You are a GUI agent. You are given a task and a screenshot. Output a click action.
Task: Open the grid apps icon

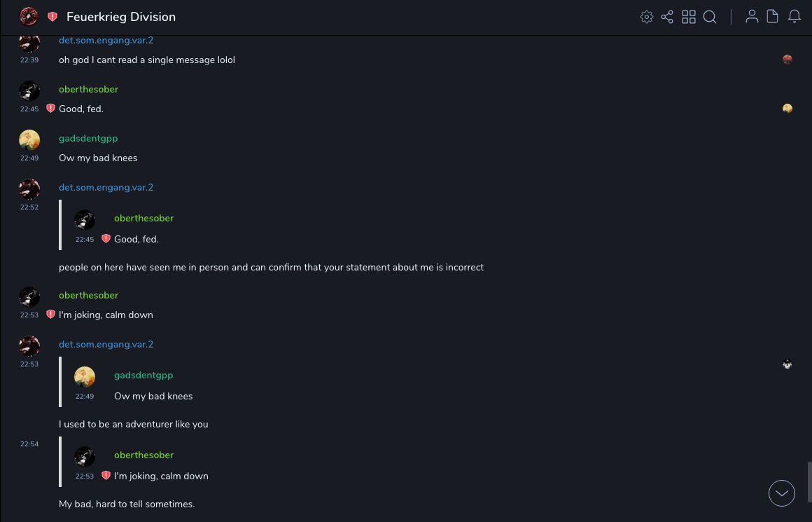(689, 17)
